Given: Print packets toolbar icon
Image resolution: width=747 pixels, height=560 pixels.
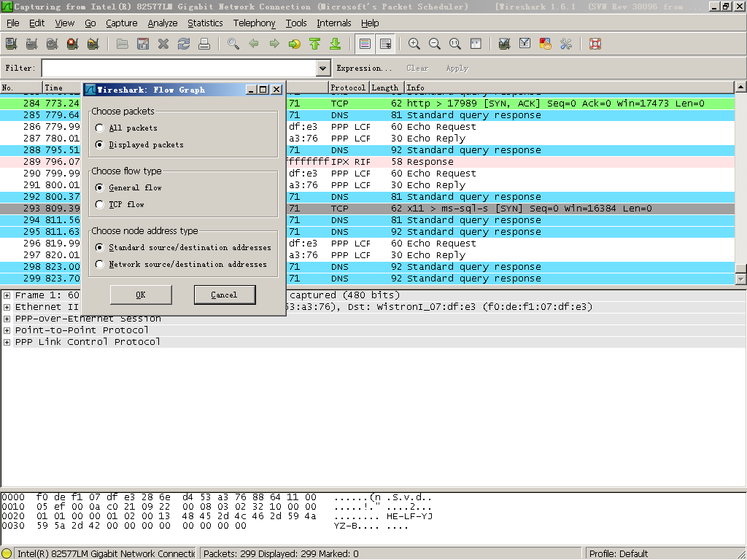Looking at the screenshot, I should click(204, 44).
